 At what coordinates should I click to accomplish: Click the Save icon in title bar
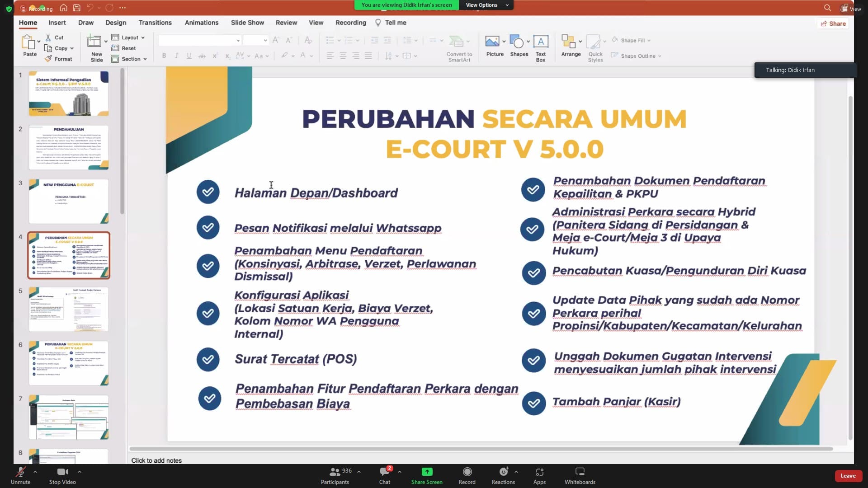point(77,8)
